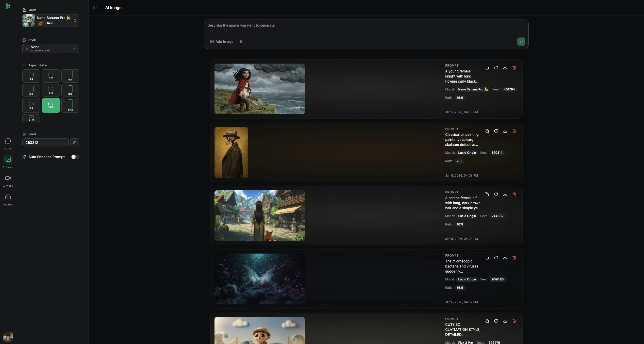Activate the microphone voice input icon

click(241, 41)
